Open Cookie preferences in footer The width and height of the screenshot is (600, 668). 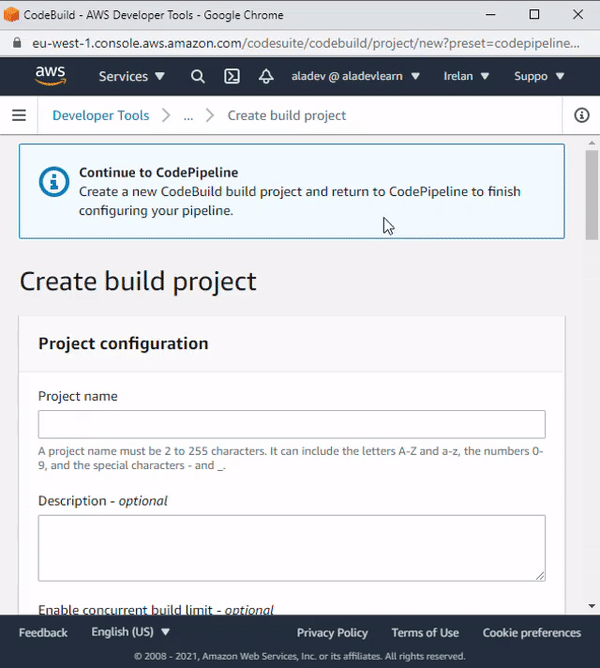tap(532, 633)
